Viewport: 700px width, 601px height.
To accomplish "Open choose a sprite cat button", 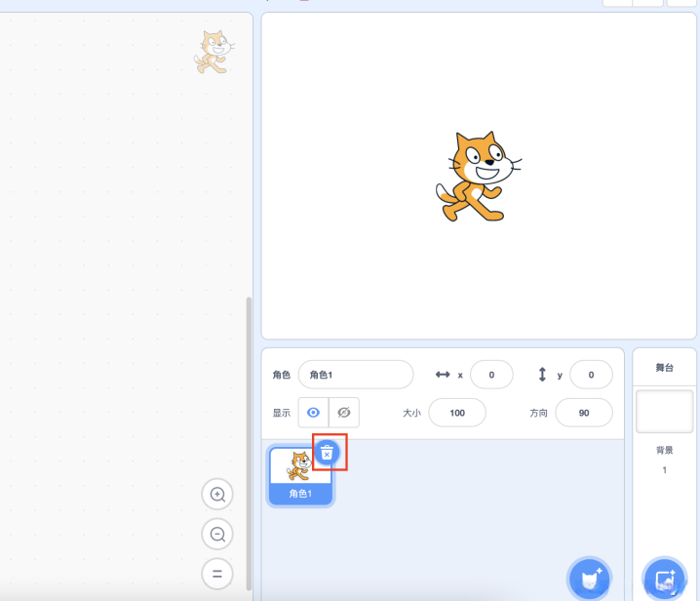I will (x=590, y=580).
